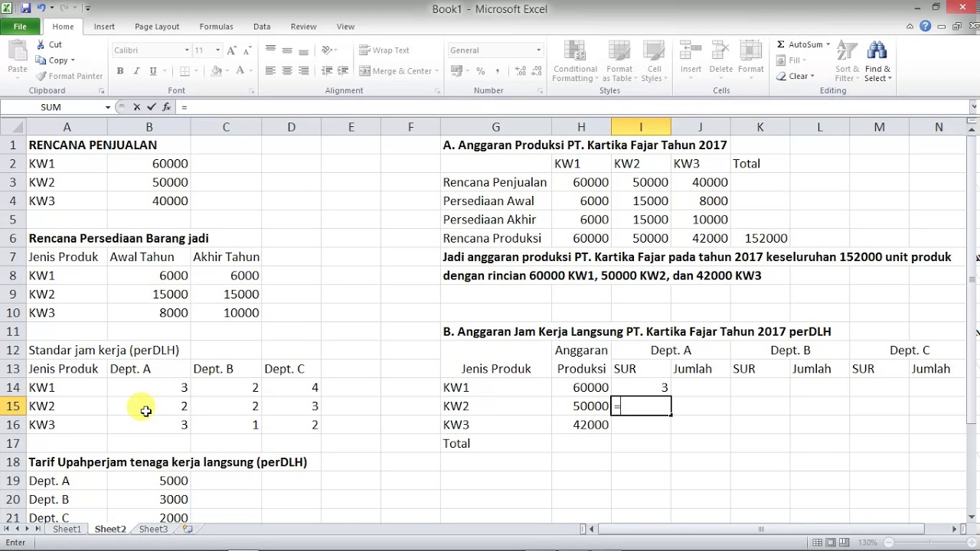Open the font name dropdown

click(186, 51)
